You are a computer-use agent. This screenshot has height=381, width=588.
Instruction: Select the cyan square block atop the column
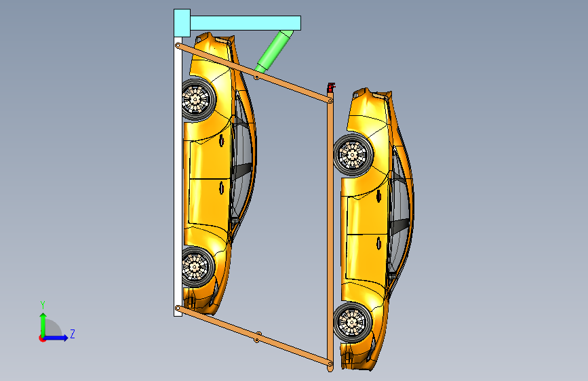tap(182, 23)
